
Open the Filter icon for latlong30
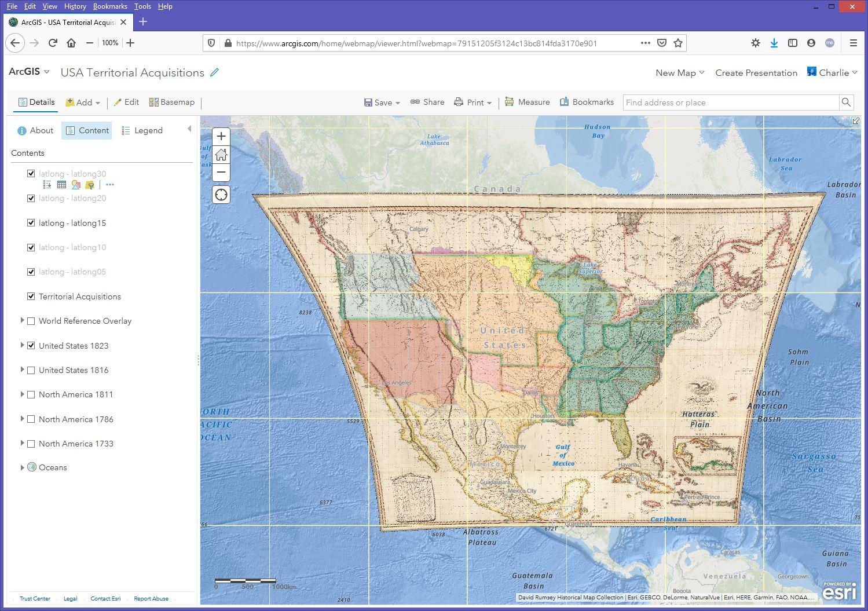90,185
